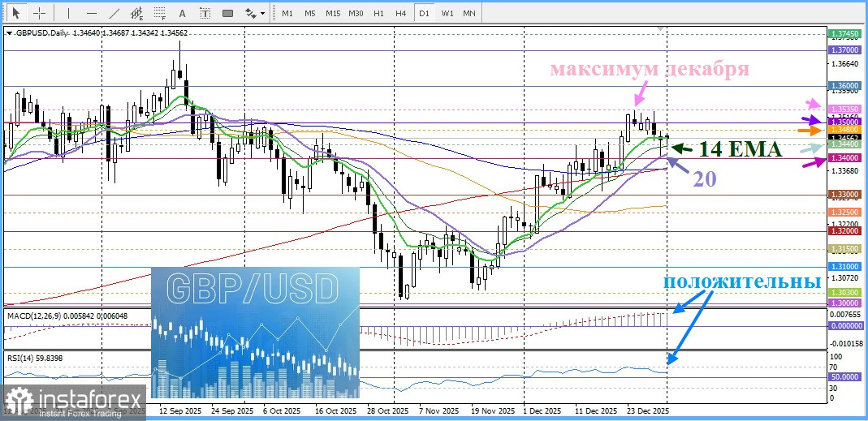Click the orange 1.34800 price label
This screenshot has width=868, height=421.
844,130
